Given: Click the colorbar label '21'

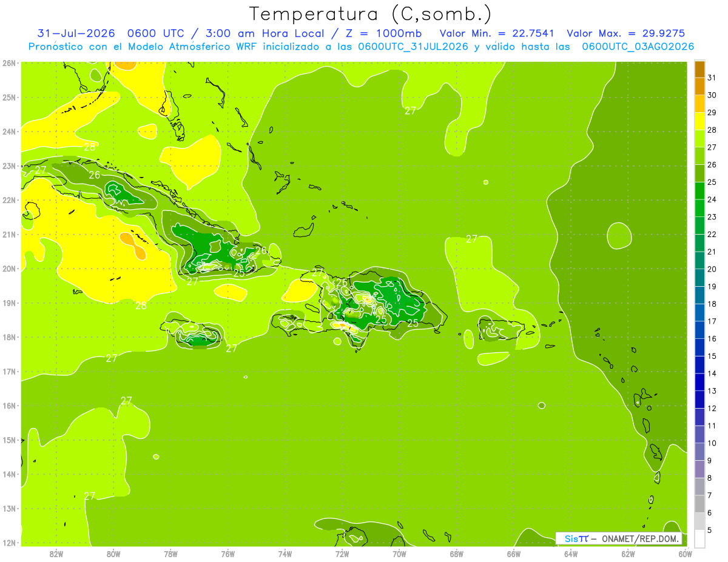Looking at the screenshot, I should (712, 252).
